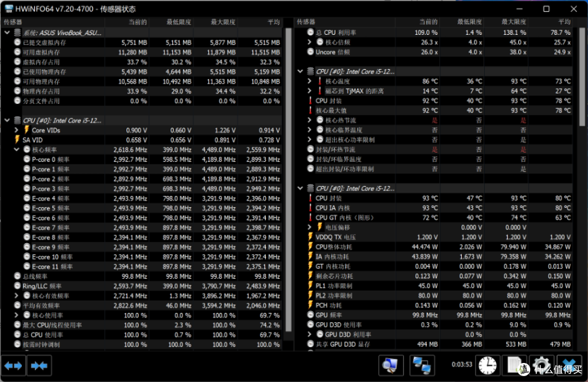Click the left panel vertical scrollbar

[289, 180]
